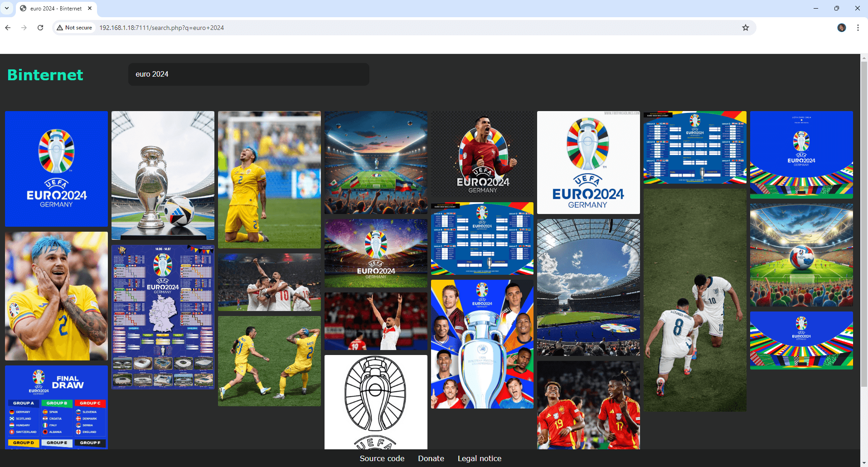This screenshot has height=467, width=868.
Task: Open the Donate link
Action: tap(431, 458)
